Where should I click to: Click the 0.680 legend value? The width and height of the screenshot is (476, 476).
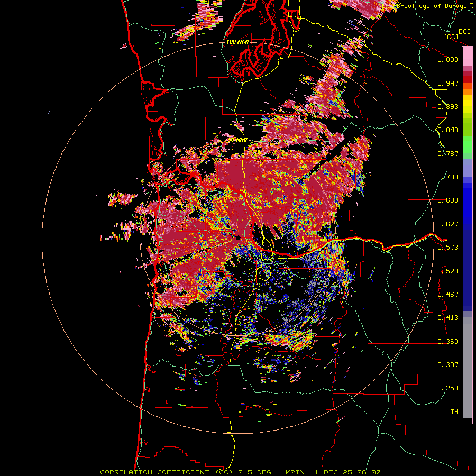[x=448, y=200]
